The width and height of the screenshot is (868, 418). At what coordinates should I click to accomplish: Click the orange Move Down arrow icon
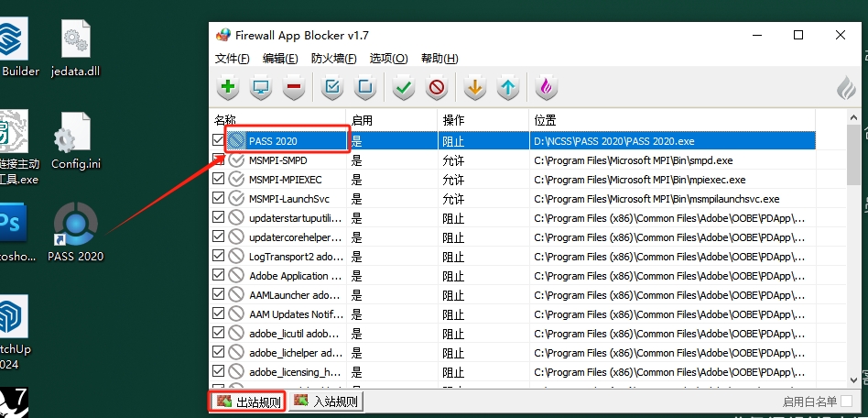(475, 87)
